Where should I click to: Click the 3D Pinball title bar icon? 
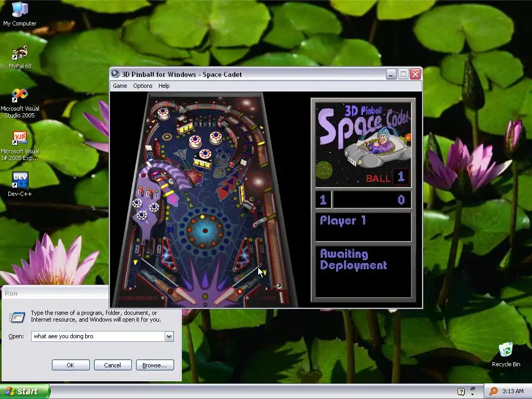[x=115, y=74]
